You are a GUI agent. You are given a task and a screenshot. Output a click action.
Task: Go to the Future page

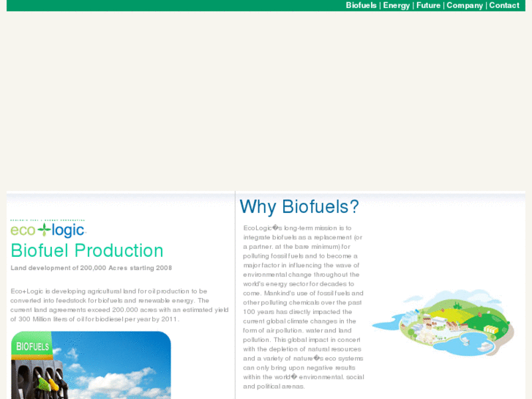[428, 5]
